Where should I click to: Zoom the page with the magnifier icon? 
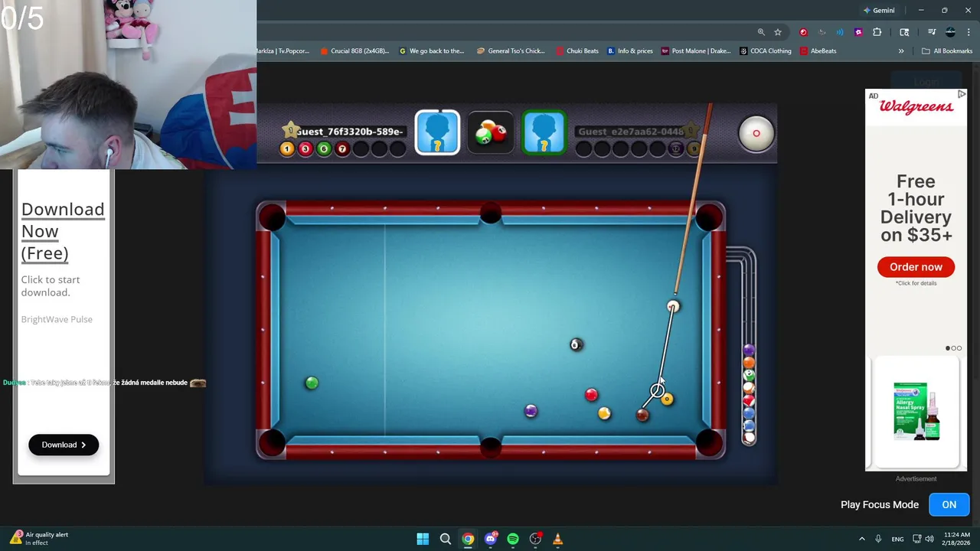pos(761,32)
